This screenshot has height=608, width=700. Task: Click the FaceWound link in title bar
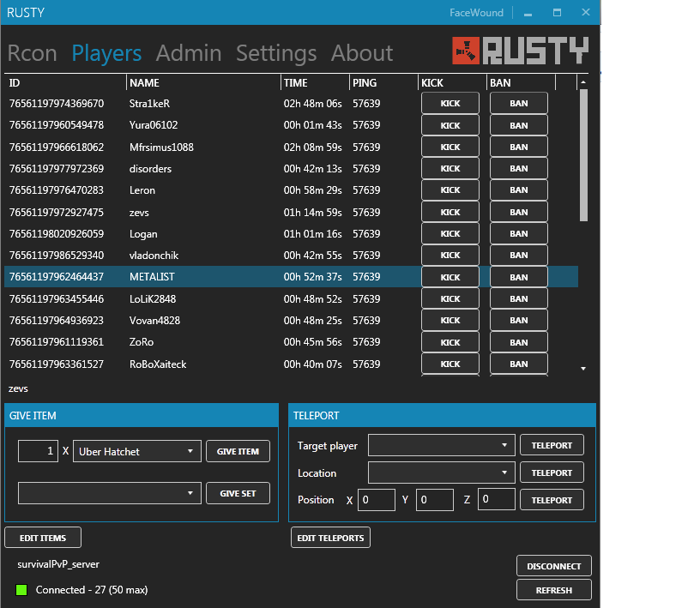click(x=476, y=13)
